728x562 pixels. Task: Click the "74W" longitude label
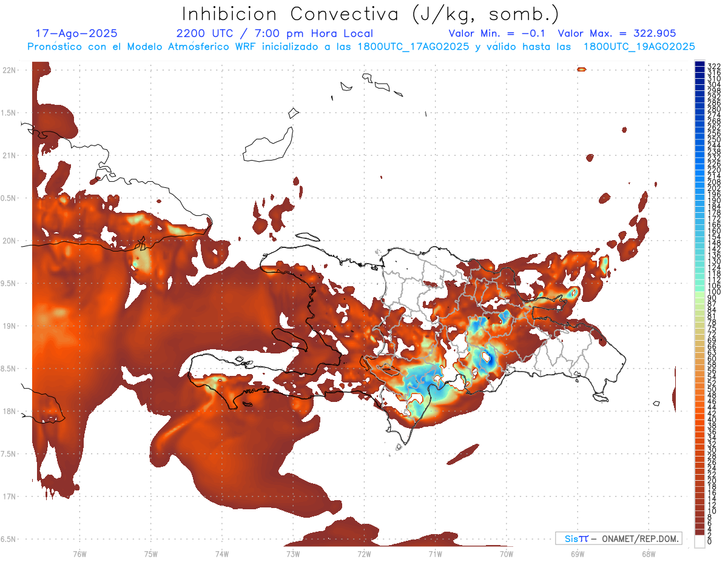[x=221, y=554]
